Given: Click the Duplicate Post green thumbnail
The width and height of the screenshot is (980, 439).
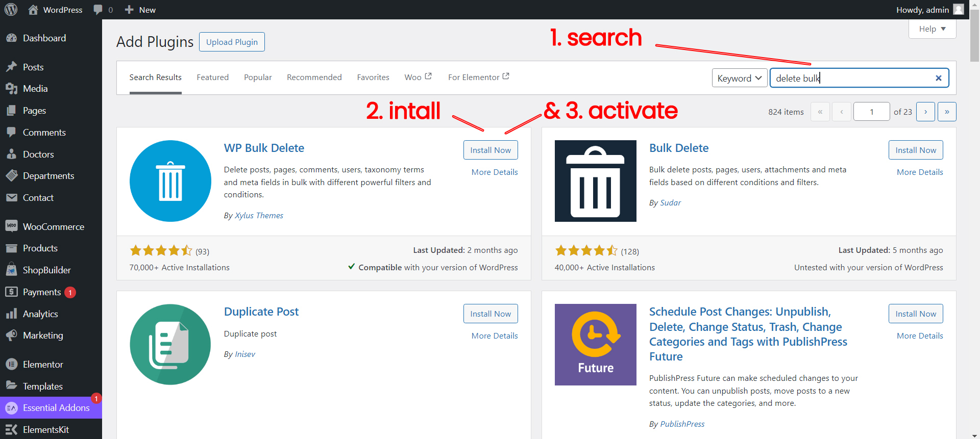Looking at the screenshot, I should coord(170,345).
